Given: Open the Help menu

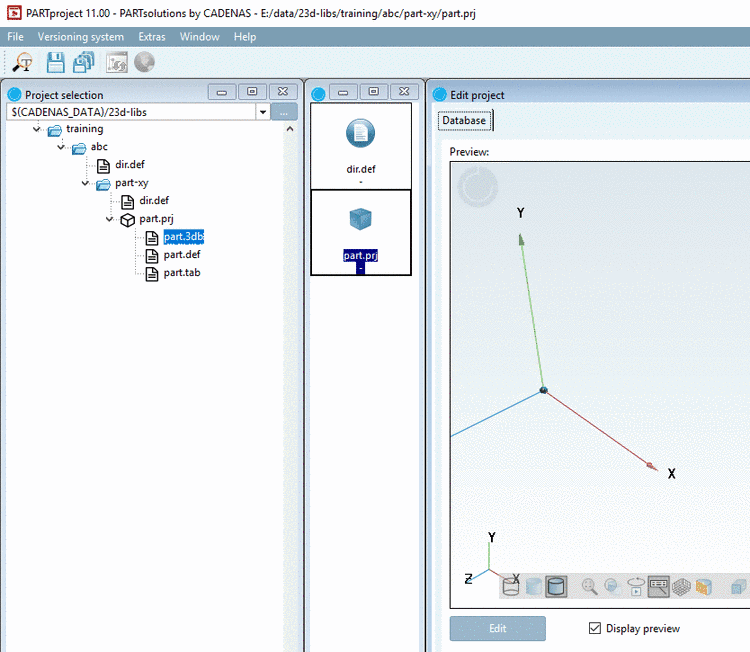Looking at the screenshot, I should (x=245, y=37).
